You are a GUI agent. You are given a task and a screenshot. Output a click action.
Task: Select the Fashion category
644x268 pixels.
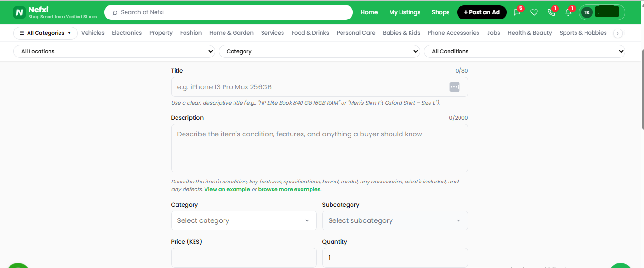pyautogui.click(x=191, y=33)
